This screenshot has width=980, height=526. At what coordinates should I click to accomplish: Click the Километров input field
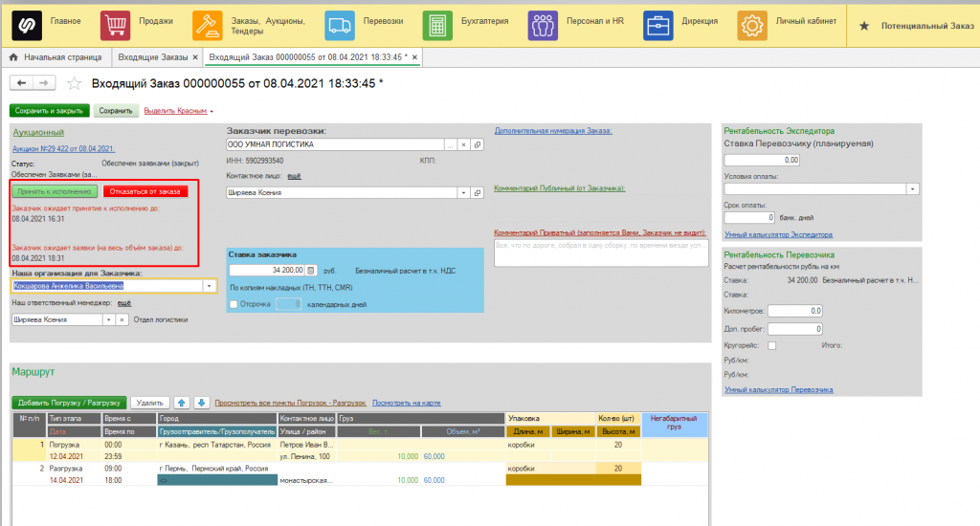(x=795, y=311)
